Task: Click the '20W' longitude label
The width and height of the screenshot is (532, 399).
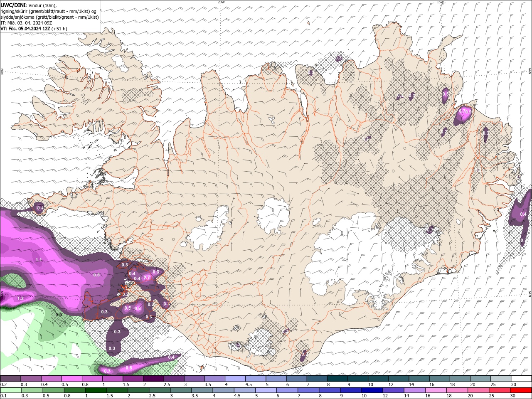Action: [221, 2]
